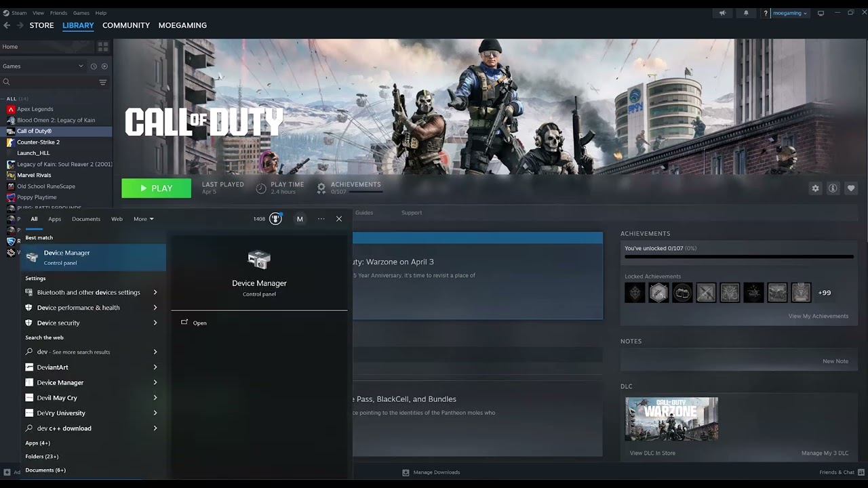Select Device Manager best match result
The width and height of the screenshot is (868, 488).
click(93, 258)
